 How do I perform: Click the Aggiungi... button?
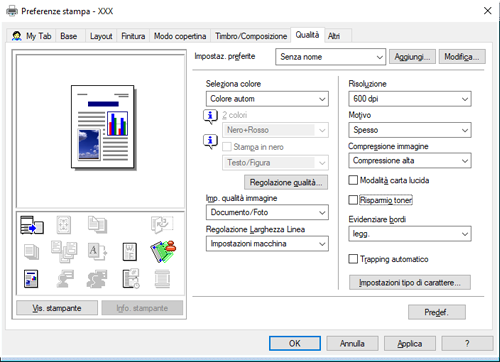[x=412, y=57]
